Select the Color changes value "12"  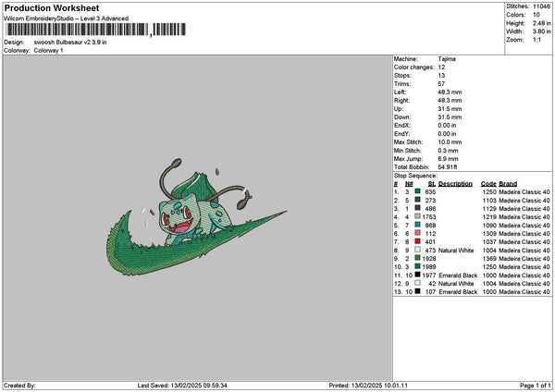pyautogui.click(x=441, y=67)
